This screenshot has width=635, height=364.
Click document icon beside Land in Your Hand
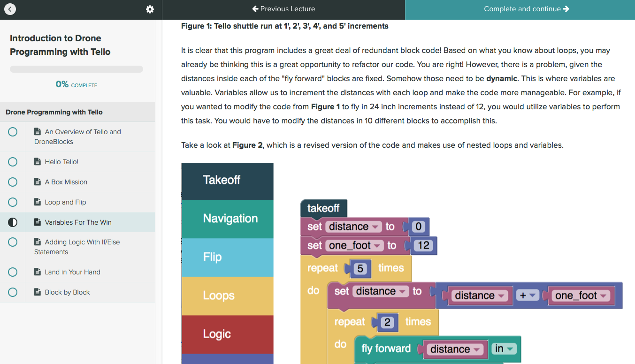38,272
